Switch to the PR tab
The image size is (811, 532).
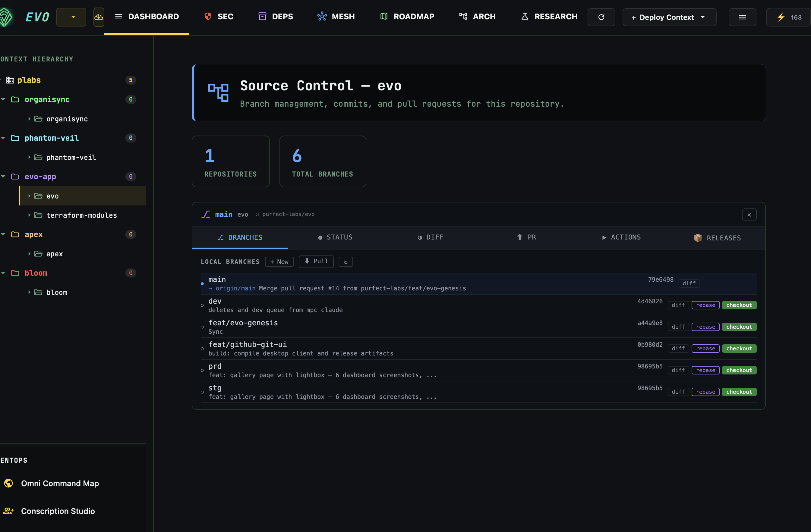(x=526, y=237)
